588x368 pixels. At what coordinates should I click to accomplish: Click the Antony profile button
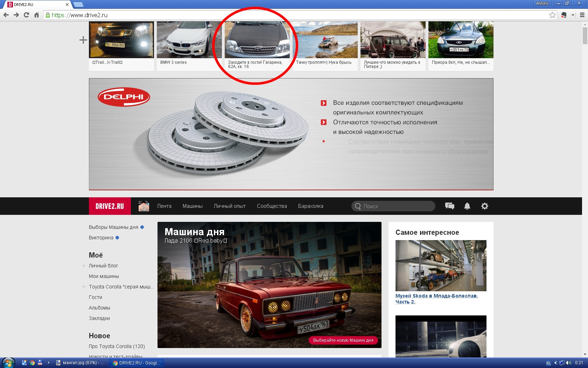click(542, 3)
